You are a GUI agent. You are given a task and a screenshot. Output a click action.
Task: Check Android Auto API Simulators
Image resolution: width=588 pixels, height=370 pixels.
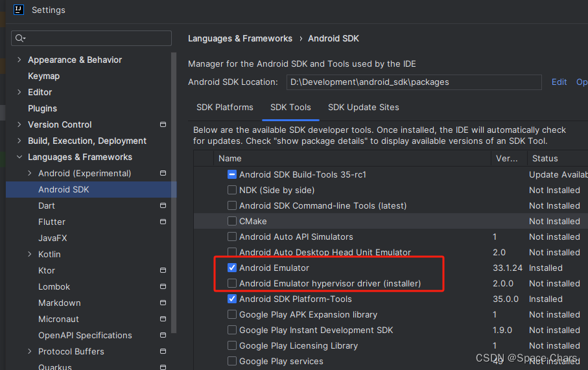[231, 237]
